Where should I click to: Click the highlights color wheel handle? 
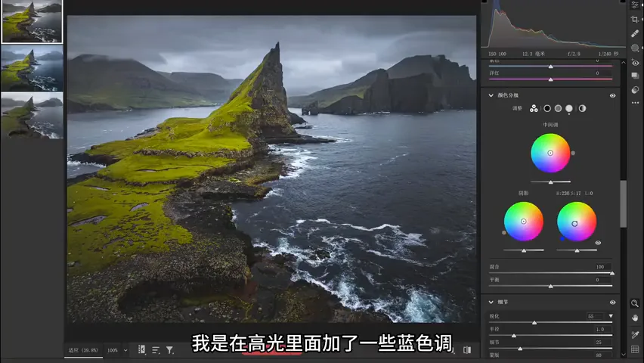tap(574, 224)
